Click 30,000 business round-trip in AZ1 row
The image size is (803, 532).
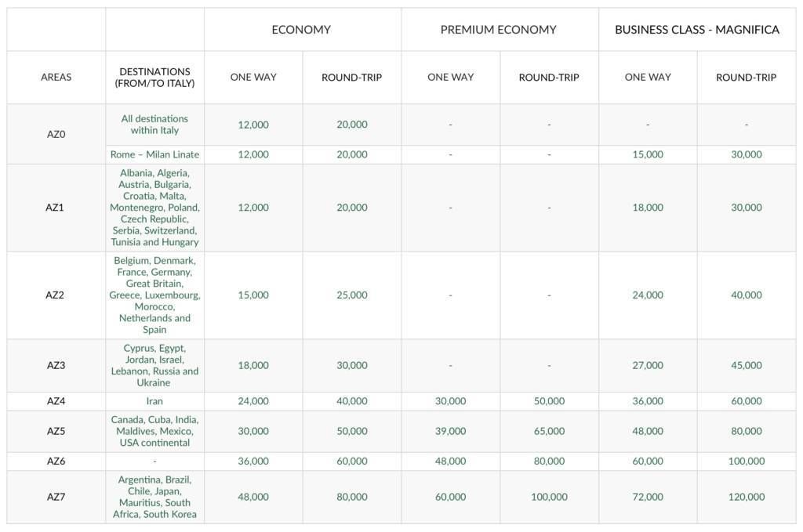click(747, 207)
